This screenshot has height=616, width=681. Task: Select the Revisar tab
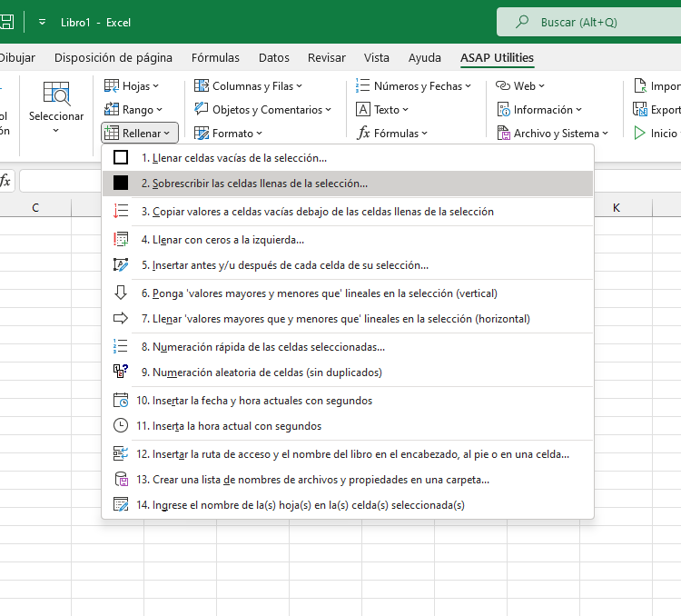point(327,58)
